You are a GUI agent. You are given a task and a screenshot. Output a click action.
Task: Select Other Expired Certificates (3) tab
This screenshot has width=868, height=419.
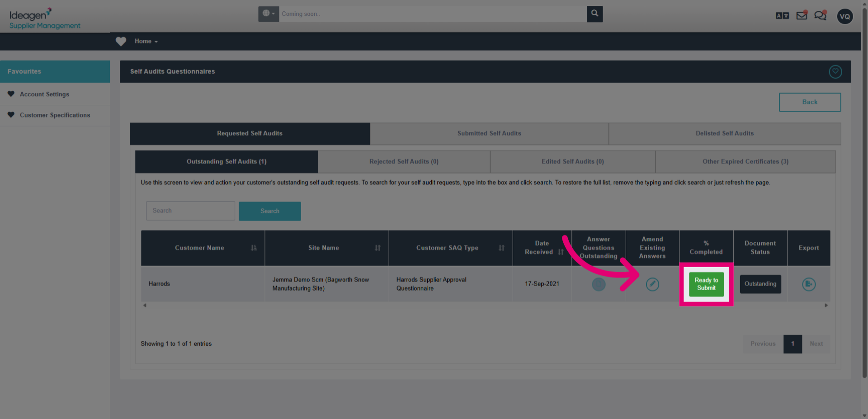pos(745,161)
